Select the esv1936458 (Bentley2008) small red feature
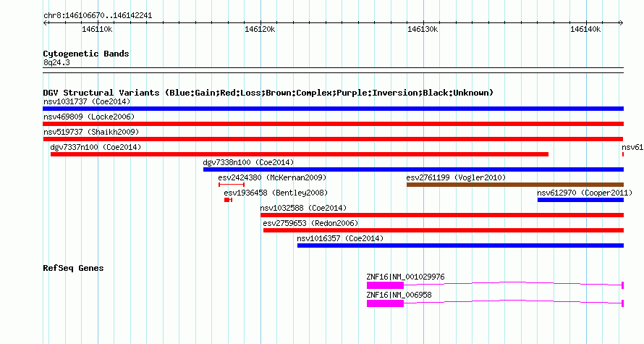 229,200
